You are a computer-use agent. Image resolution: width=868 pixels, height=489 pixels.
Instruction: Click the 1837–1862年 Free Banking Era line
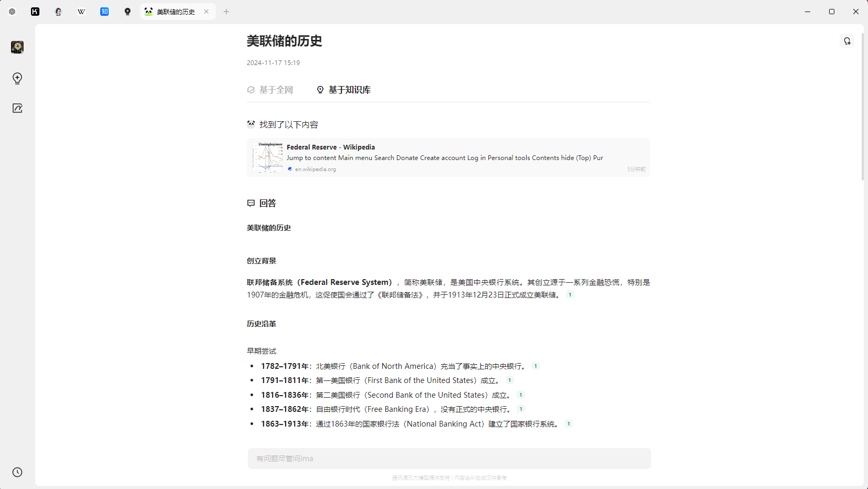[x=387, y=409]
